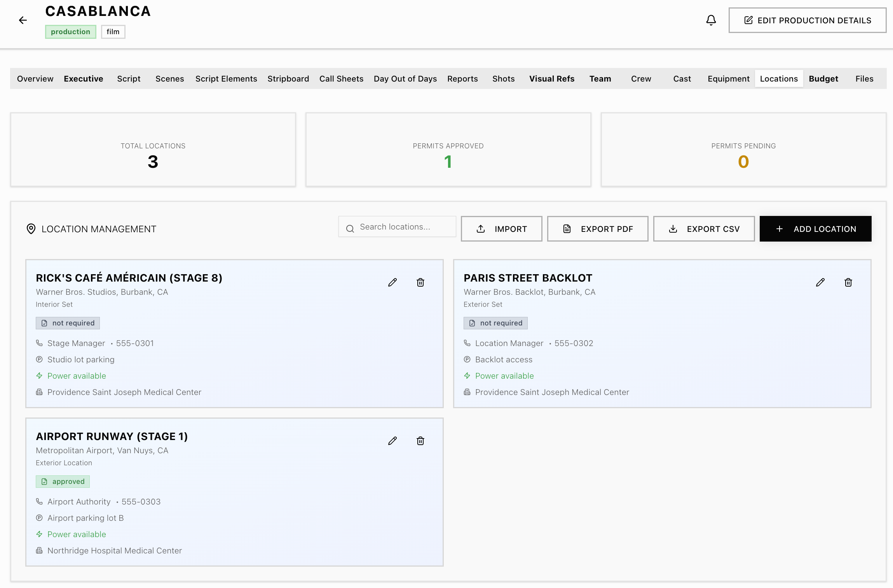
Task: Edit Paris Street Backlot with pencil icon
Action: [820, 282]
